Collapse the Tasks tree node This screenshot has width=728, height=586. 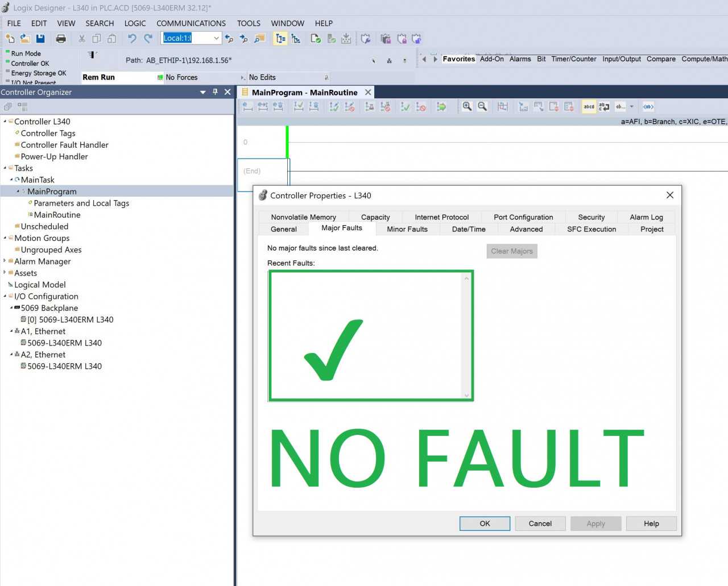tap(5, 168)
